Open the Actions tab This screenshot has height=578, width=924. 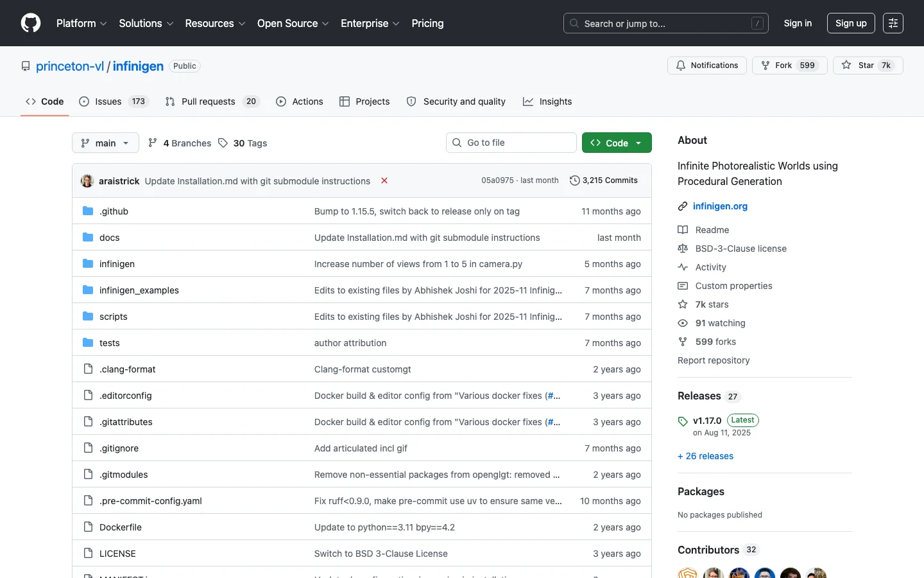[300, 101]
